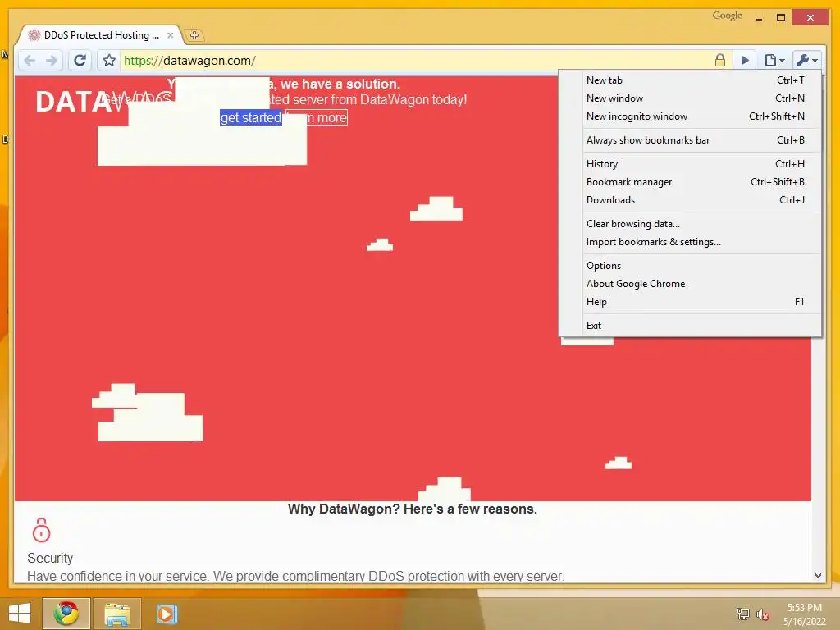This screenshot has height=630, width=840.
Task: Open the media player taskbar icon
Action: click(166, 614)
